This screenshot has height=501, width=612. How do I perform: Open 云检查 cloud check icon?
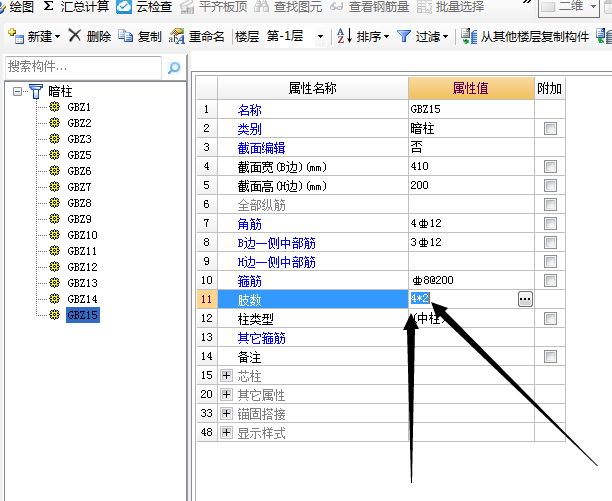click(124, 7)
